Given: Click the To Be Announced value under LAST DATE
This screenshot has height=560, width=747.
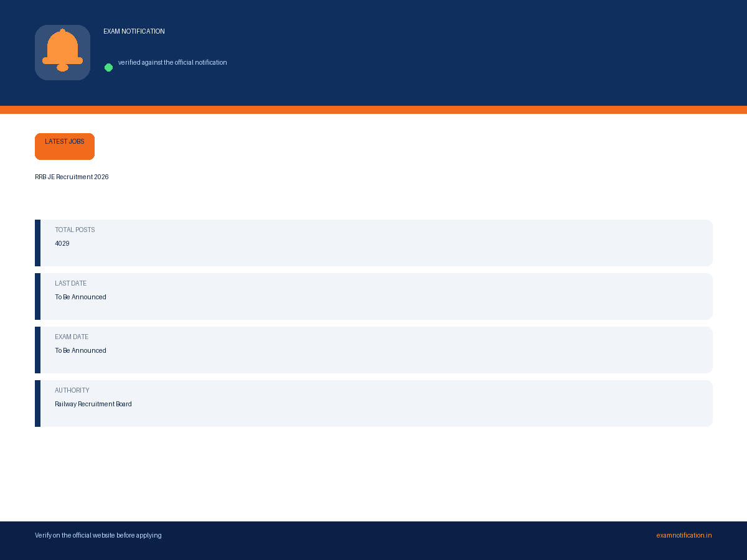Looking at the screenshot, I should point(80,297).
